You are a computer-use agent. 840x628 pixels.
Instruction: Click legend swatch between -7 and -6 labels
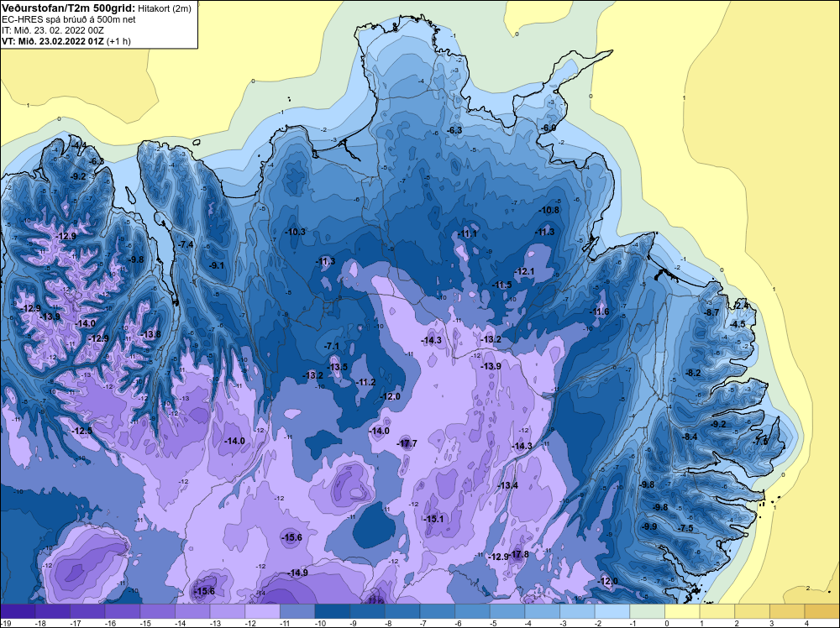pyautogui.click(x=437, y=611)
